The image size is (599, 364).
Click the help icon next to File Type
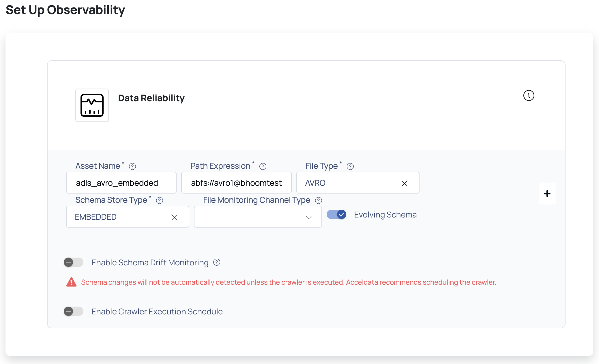pyautogui.click(x=350, y=166)
